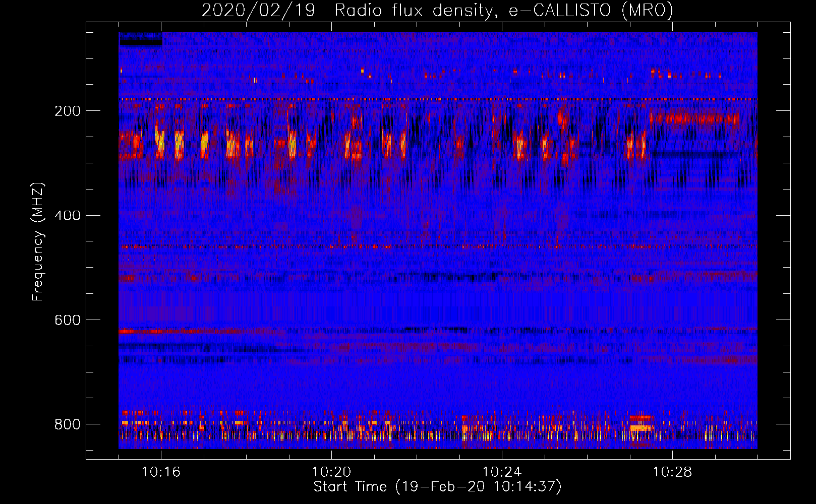Click the 10:28 time tick label
816x504 pixels.
(x=672, y=472)
